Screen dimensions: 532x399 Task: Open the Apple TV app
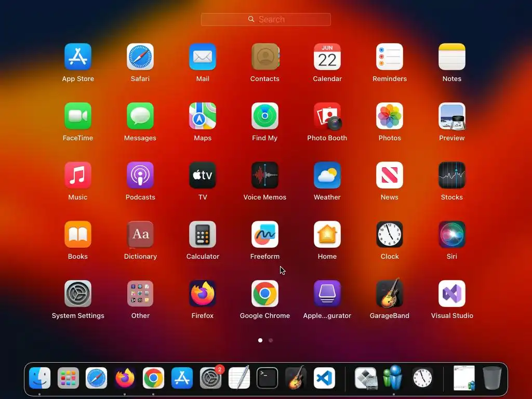click(x=203, y=175)
